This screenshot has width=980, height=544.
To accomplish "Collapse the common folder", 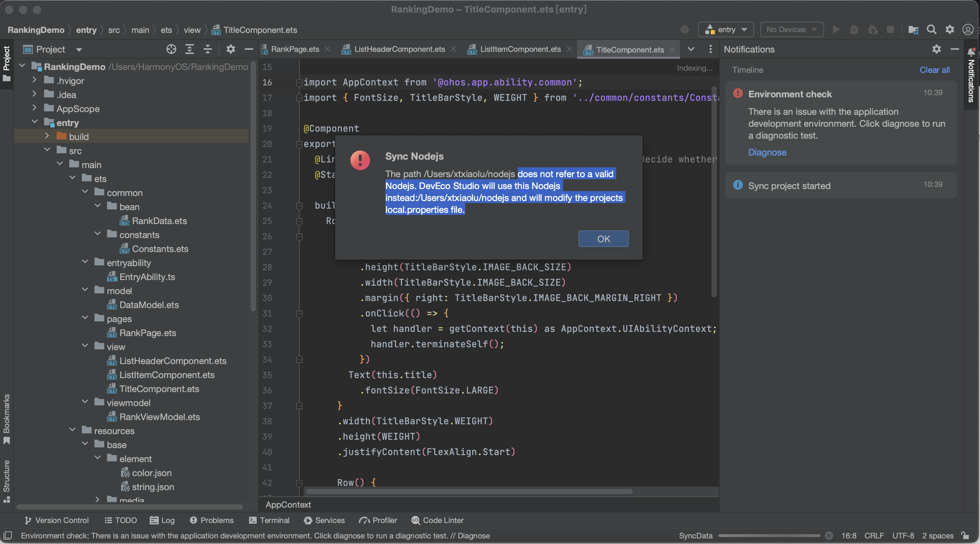I will point(85,192).
